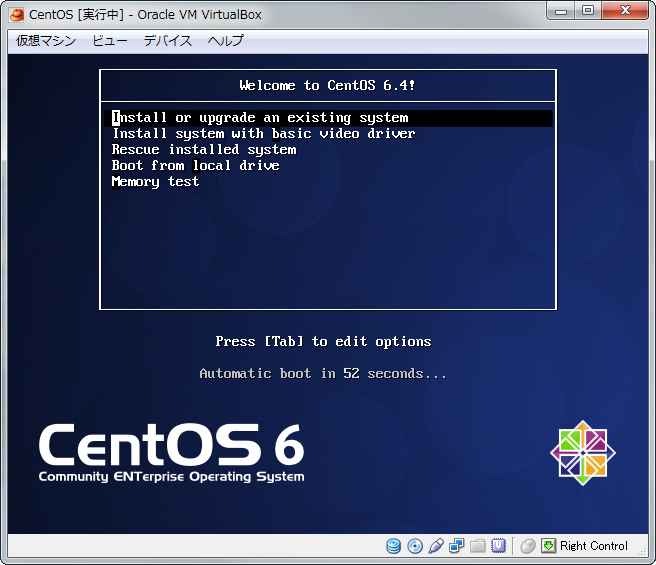Click the keyboard capture green arrow icon
The image size is (656, 565).
(548, 546)
